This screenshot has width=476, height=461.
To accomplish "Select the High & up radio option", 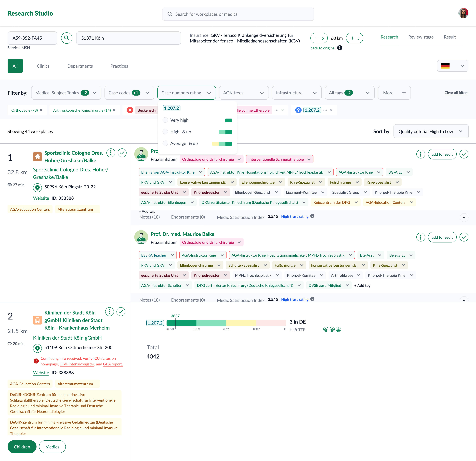I will click(x=165, y=132).
